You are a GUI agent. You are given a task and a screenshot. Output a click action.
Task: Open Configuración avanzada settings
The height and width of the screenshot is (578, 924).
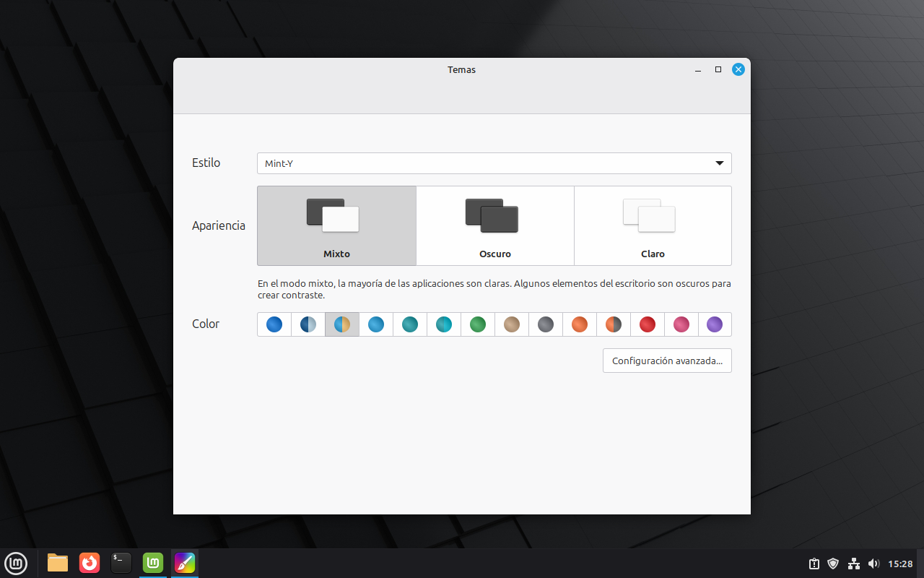[667, 361]
